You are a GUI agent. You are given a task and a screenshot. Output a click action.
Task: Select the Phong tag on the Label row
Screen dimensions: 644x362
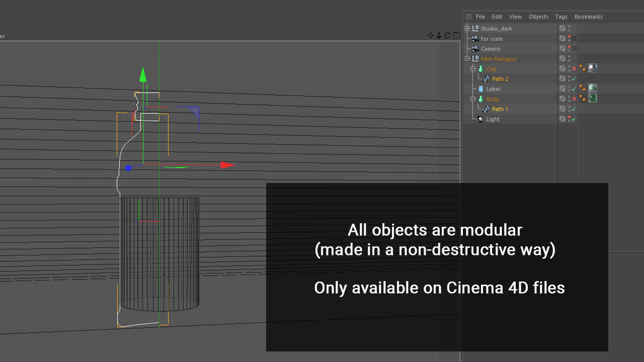click(x=583, y=88)
